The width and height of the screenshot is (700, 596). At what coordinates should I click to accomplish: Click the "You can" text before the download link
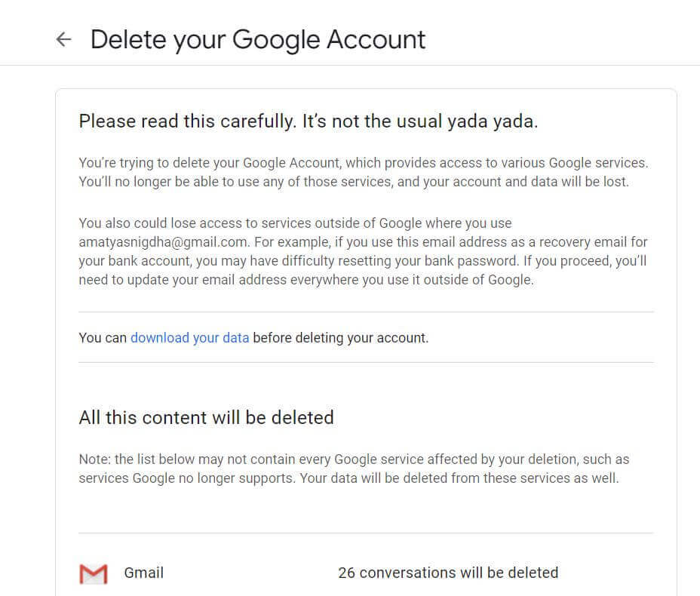103,338
